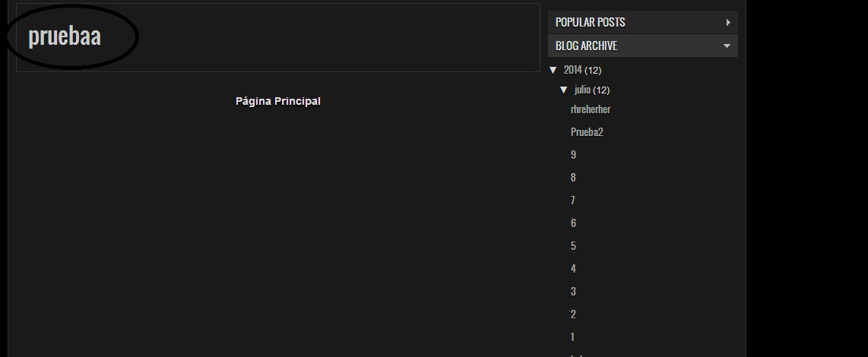Screen dimensions: 868x357
Task: Open post titled 7
Action: pyautogui.click(x=573, y=201)
